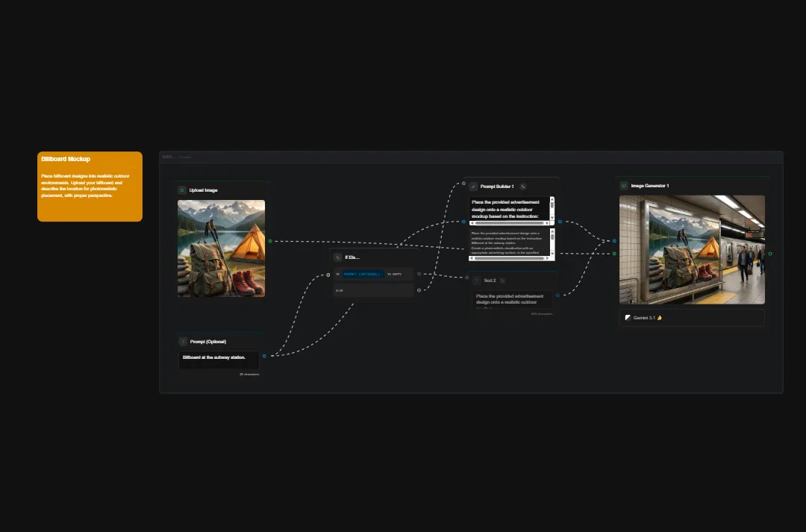
Task: Click the If Else node icon
Action: point(338,257)
